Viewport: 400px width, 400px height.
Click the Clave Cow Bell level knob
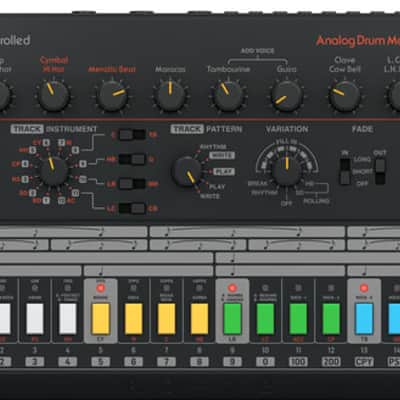pos(344,96)
